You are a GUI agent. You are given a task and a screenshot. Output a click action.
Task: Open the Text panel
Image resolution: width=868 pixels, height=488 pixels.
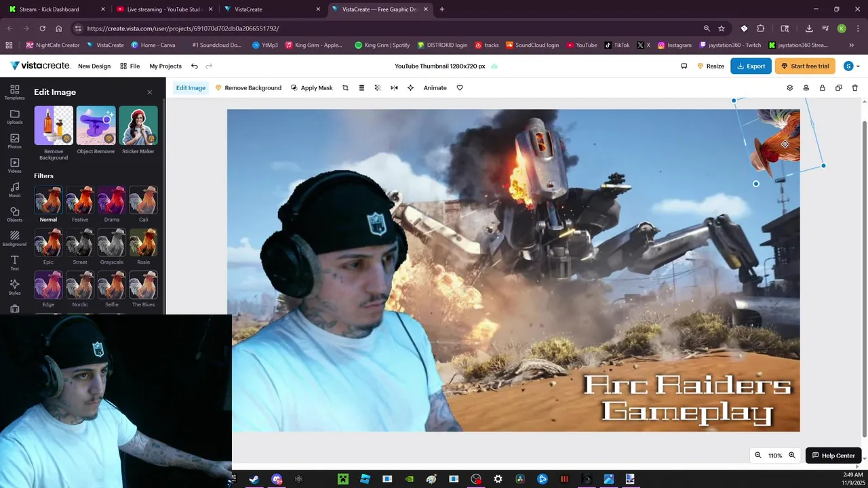click(14, 263)
